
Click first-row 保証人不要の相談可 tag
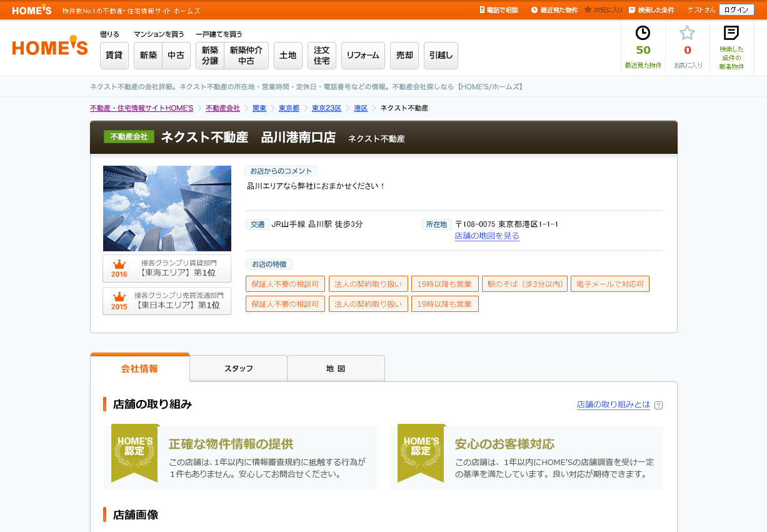(x=286, y=284)
